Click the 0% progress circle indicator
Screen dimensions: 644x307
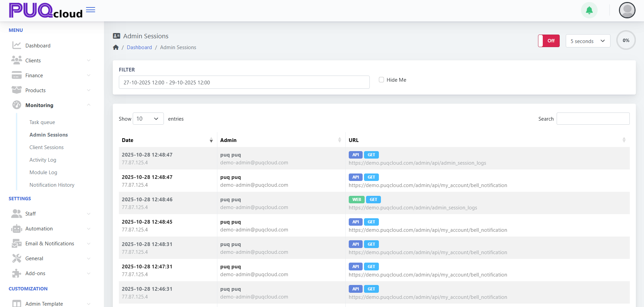click(626, 40)
